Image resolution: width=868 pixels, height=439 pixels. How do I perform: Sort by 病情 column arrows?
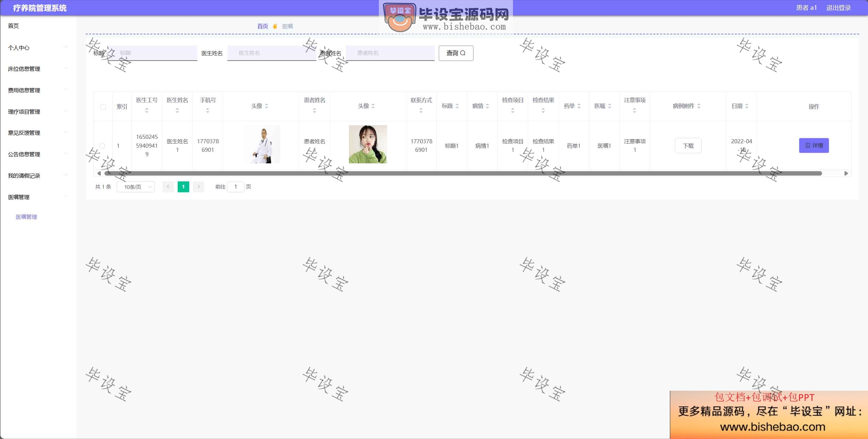pos(487,106)
